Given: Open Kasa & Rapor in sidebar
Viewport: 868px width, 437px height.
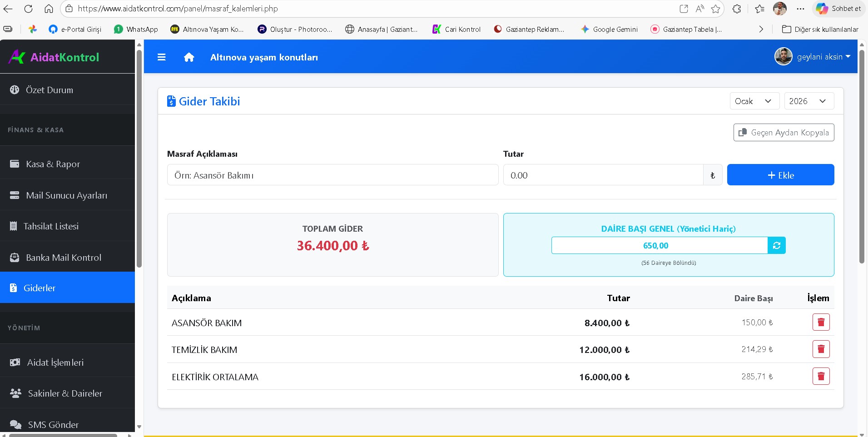Looking at the screenshot, I should tap(53, 164).
